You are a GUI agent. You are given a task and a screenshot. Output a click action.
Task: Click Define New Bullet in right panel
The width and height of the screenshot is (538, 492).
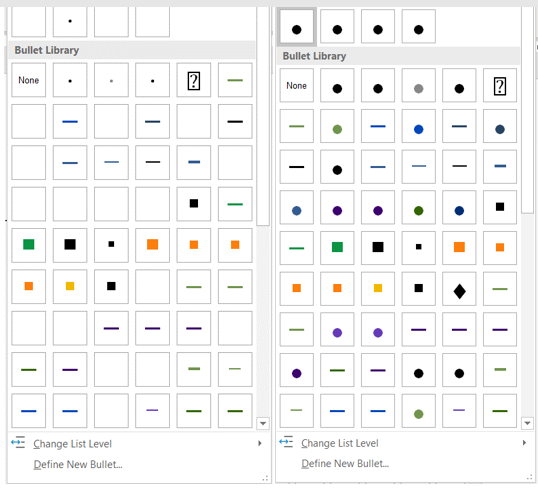coord(345,464)
